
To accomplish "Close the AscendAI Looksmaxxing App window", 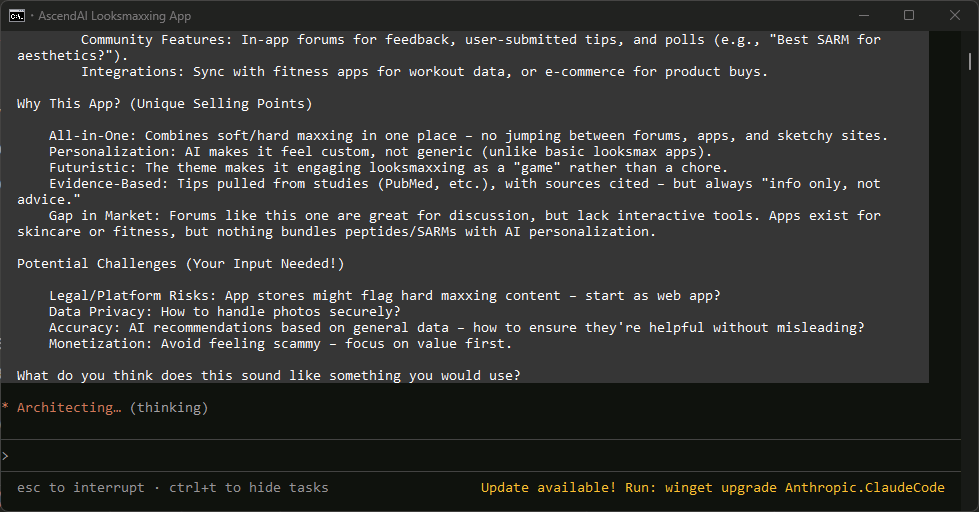I will point(955,16).
